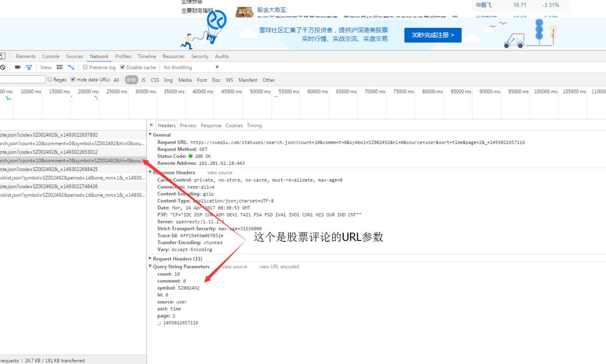Select the Headers detail tab
This screenshot has height=364, width=606.
(167, 126)
